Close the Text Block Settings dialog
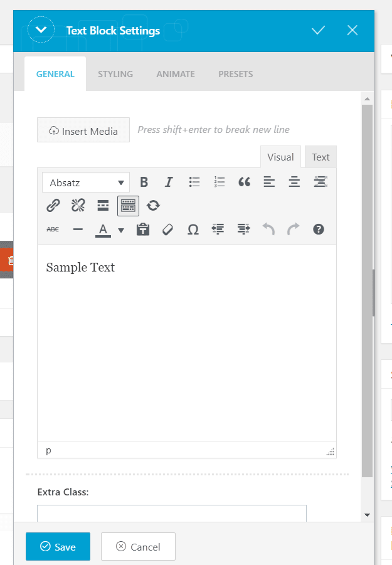The height and width of the screenshot is (565, 392). pyautogui.click(x=352, y=30)
